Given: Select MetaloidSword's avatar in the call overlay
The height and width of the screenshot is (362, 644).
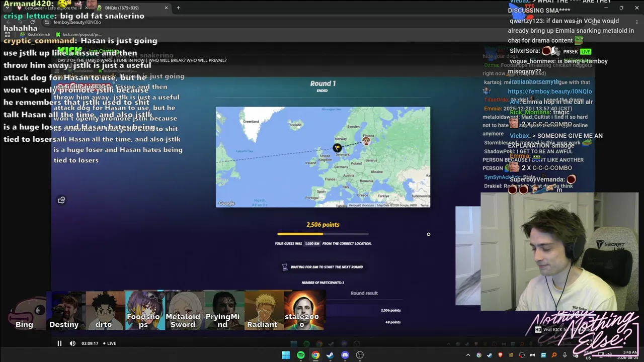Looking at the screenshot, I should [x=185, y=310].
